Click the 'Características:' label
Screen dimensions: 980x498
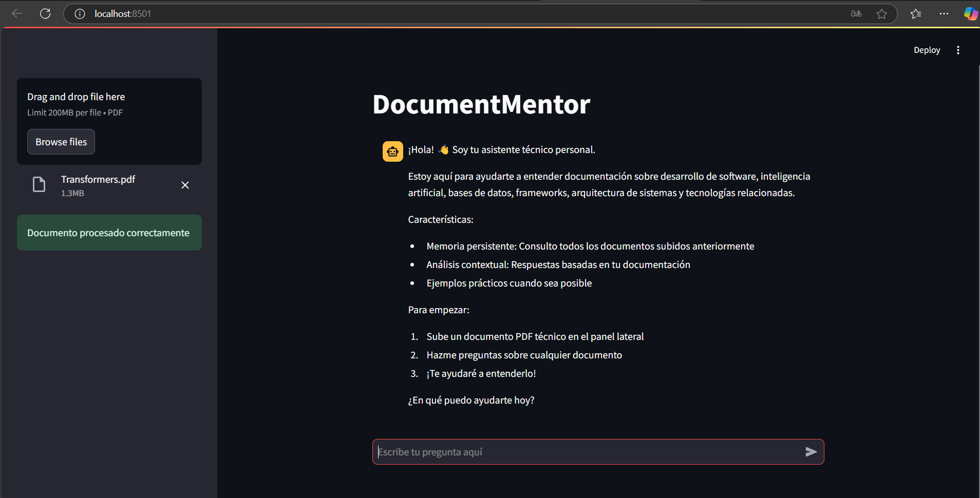[441, 219]
